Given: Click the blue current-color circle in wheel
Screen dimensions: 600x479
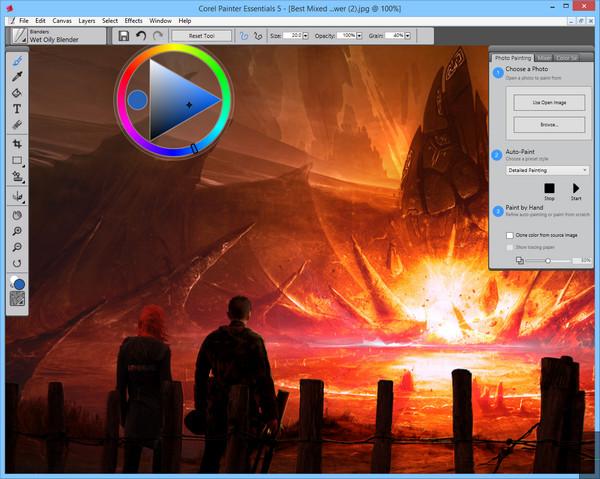Looking at the screenshot, I should (137, 100).
